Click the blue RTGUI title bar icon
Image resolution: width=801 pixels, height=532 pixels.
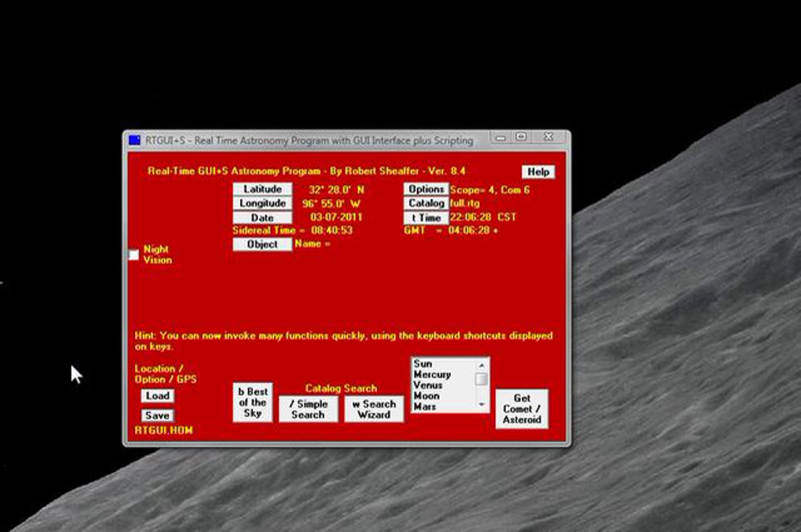click(x=135, y=140)
